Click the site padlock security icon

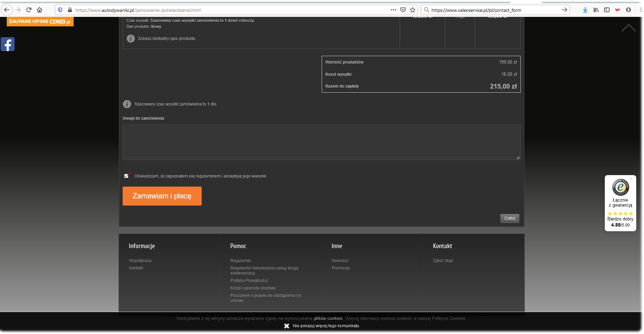tap(70, 10)
